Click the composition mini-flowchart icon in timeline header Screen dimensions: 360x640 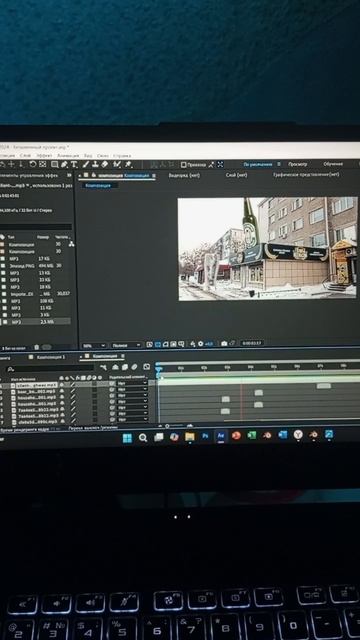[x=104, y=367]
